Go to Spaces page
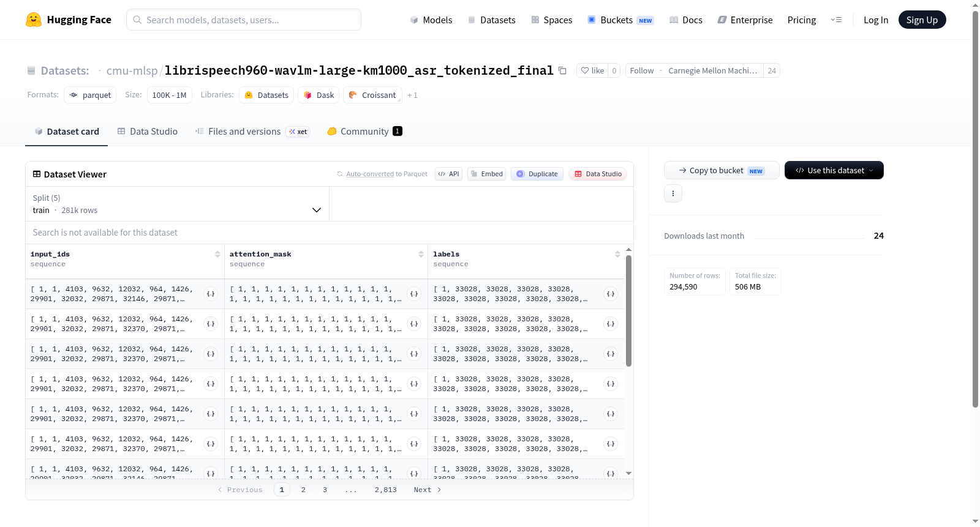The image size is (980, 527). 552,20
